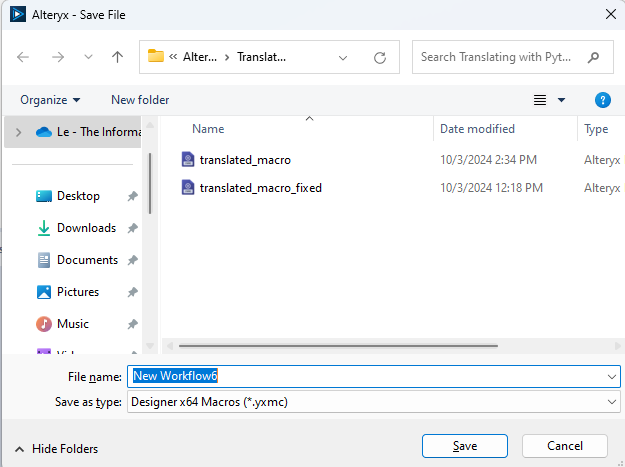Select the translated_macro_fixed file
Viewport: 625px width, 467px height.
[260, 187]
